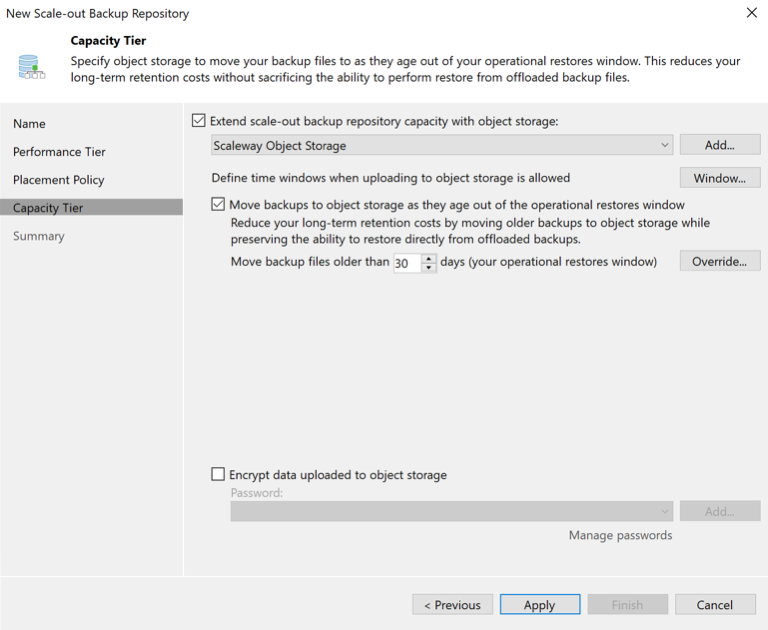This screenshot has width=768, height=630.
Task: Click the days number input field
Action: [x=406, y=263]
